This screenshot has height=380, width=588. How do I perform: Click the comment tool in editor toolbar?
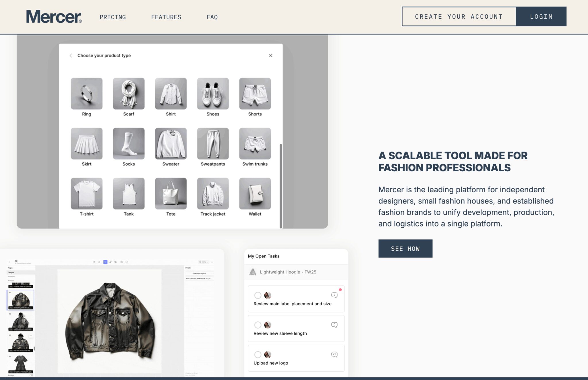click(x=121, y=262)
